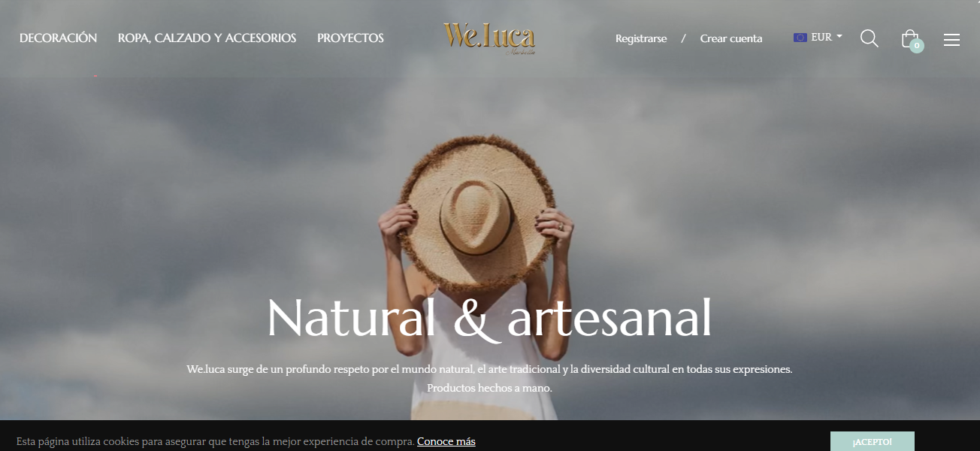Follow the Crear cuenta link
Viewport: 980px width, 451px height.
731,38
